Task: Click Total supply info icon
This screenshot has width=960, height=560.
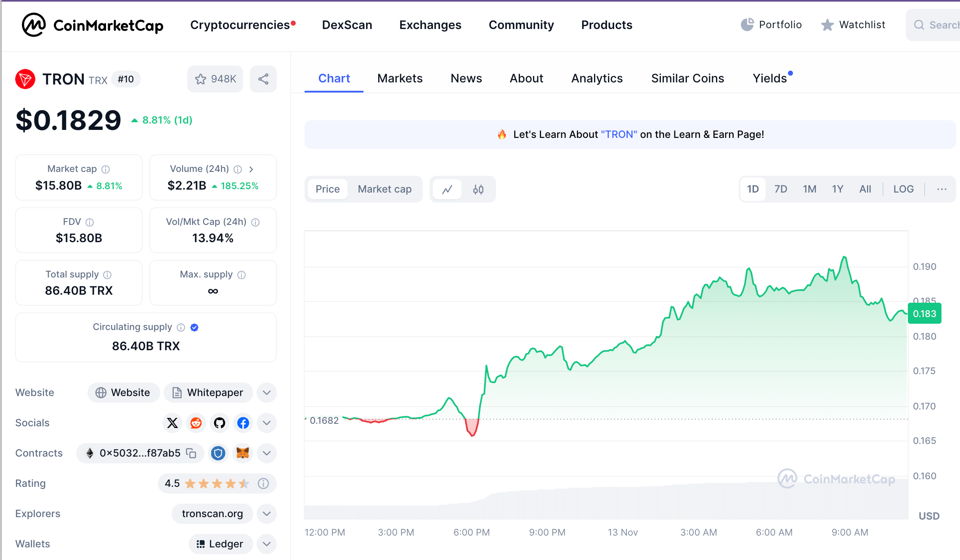Action: tap(107, 275)
